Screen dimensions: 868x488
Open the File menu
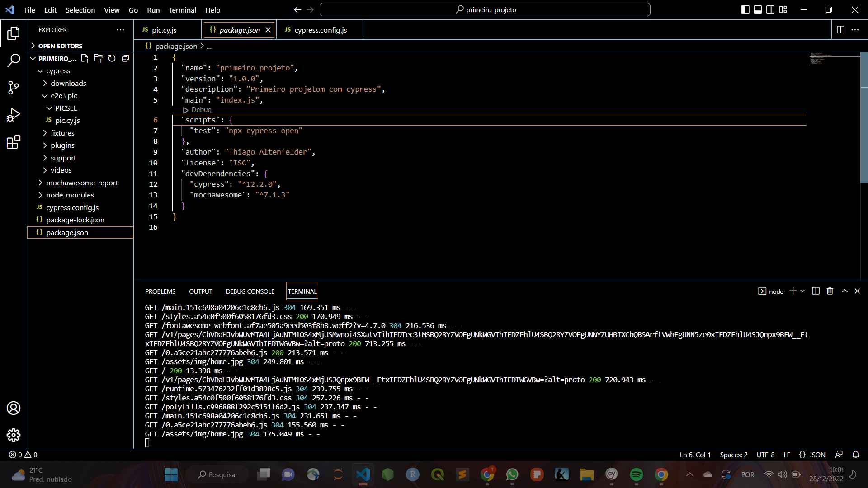pyautogui.click(x=30, y=10)
